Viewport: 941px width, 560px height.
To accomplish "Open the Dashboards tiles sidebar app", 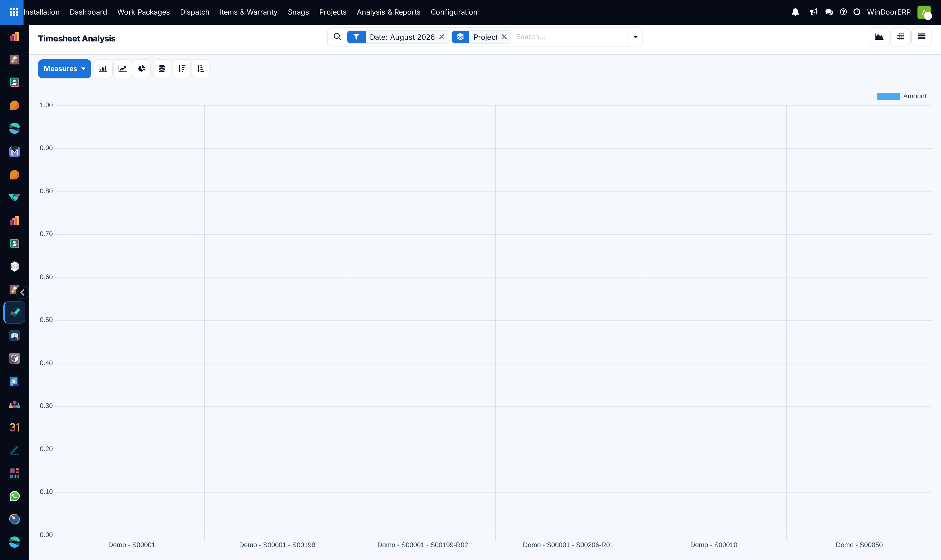I will (x=14, y=473).
